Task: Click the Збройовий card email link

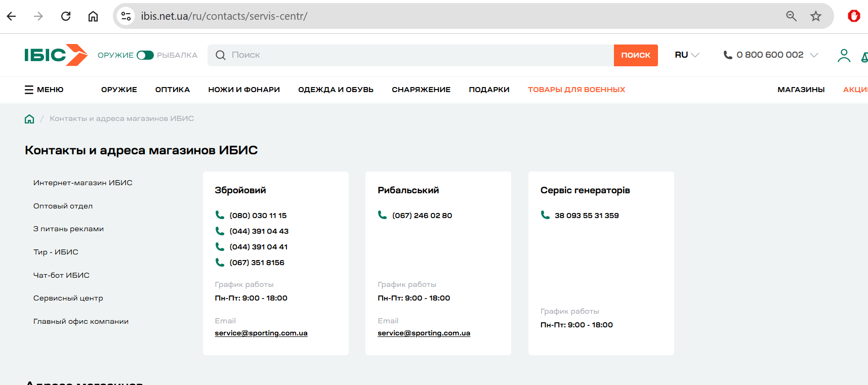Action: (x=261, y=333)
